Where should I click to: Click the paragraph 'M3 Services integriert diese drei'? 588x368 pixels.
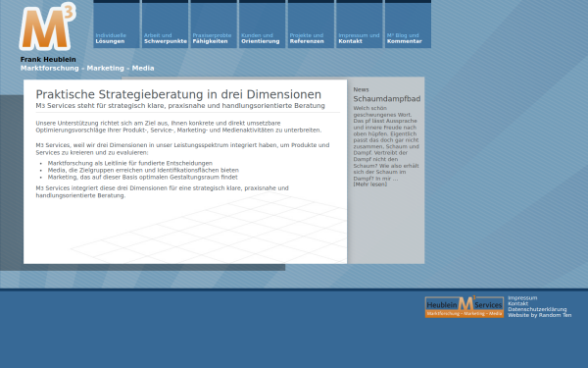pyautogui.click(x=162, y=191)
